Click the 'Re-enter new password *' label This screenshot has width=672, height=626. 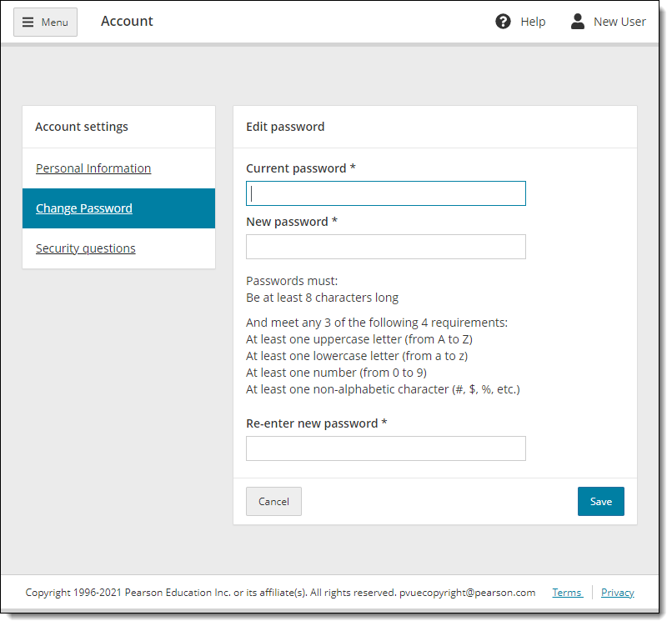coord(317,423)
